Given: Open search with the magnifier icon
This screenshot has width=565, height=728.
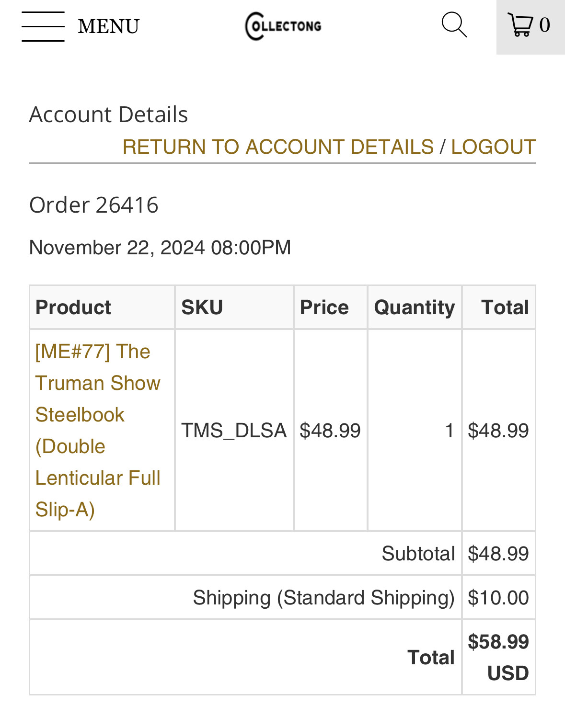Looking at the screenshot, I should click(454, 25).
